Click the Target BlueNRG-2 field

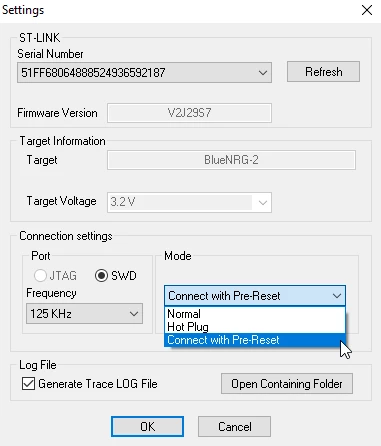(231, 160)
